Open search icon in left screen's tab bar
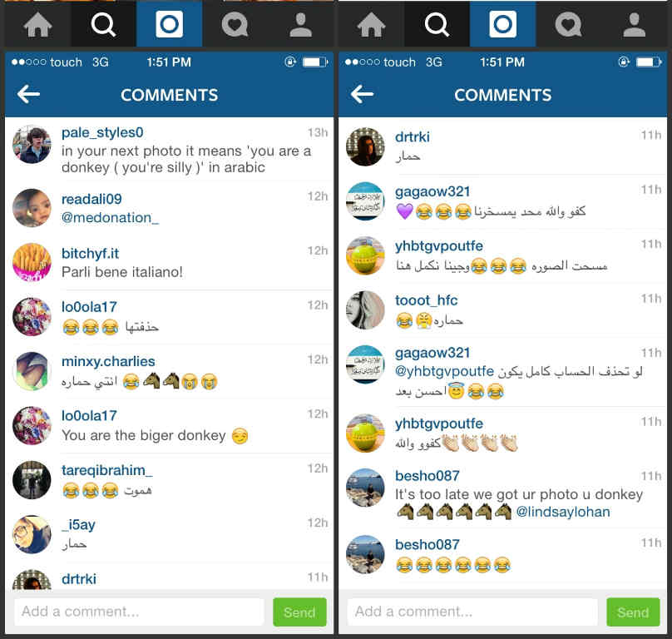 (x=103, y=24)
